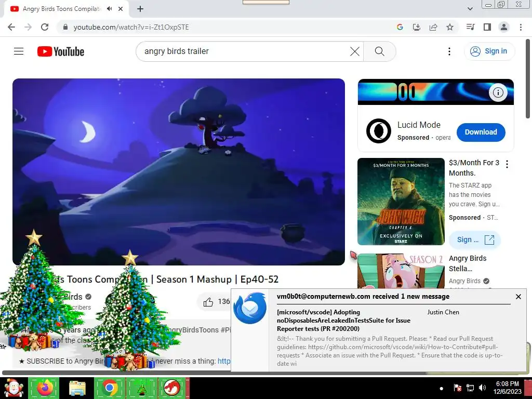532x399 pixels.
Task: Sign in to YouTube
Action: click(x=489, y=51)
